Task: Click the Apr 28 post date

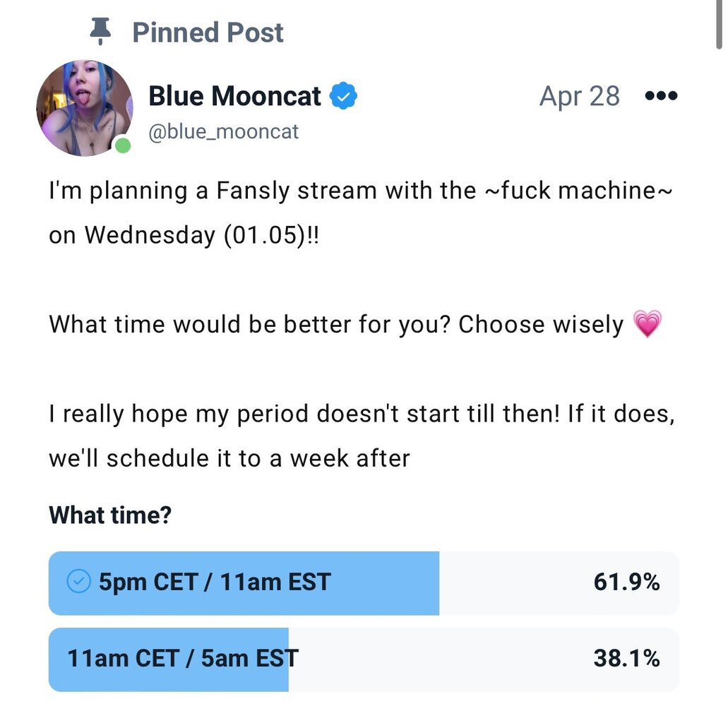Action: 579,96
